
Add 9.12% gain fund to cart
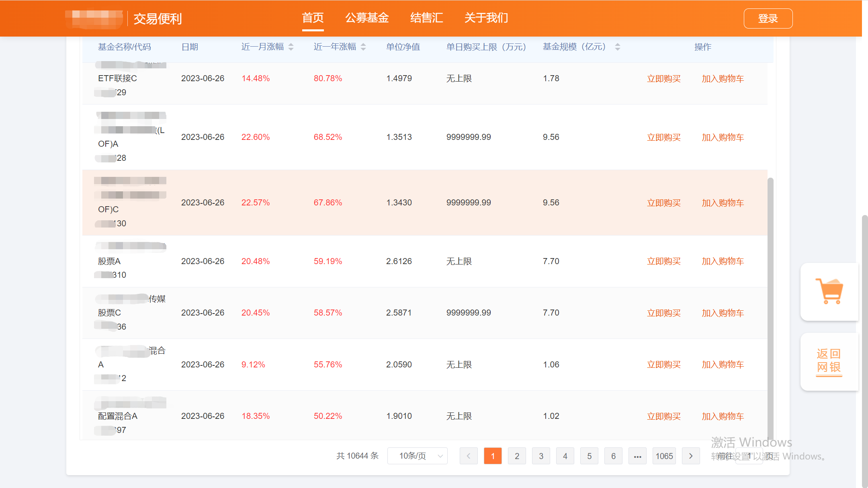coord(723,365)
